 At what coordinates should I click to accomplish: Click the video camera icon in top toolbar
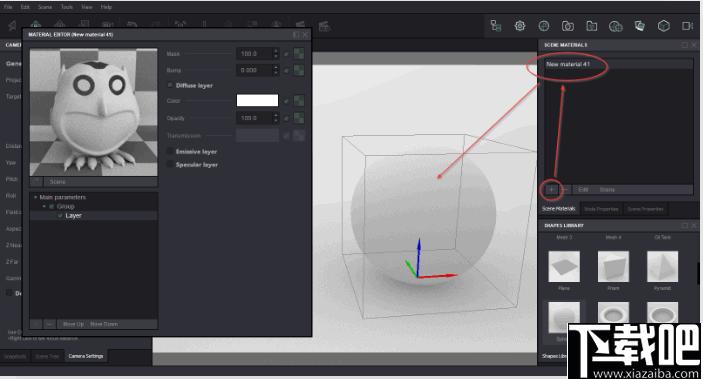[x=687, y=26]
